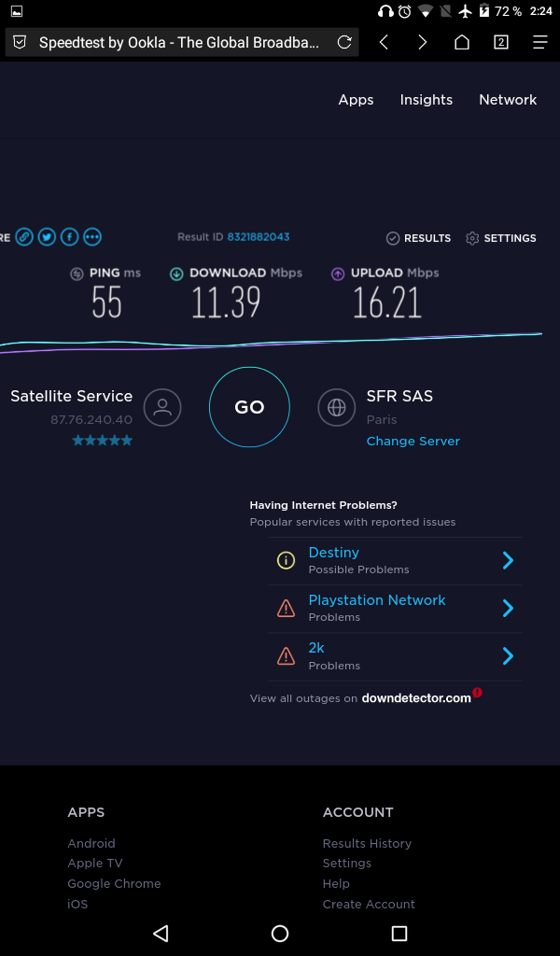Open browser hamburger menu
The image size is (560, 956).
pos(539,42)
